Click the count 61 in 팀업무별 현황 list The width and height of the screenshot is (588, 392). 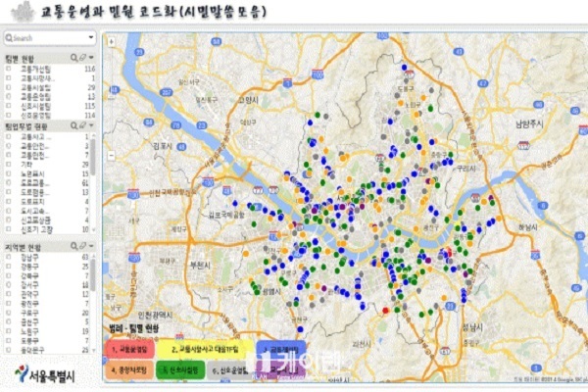pyautogui.click(x=85, y=183)
